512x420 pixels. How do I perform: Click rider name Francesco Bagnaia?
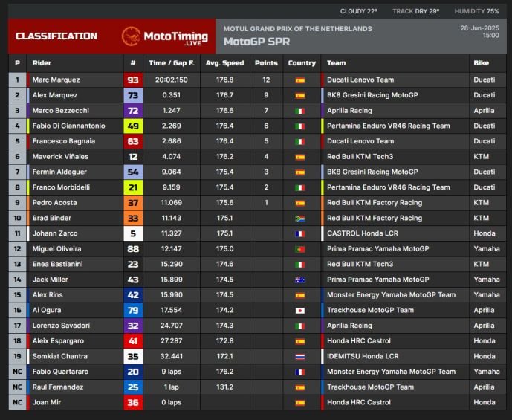point(64,141)
